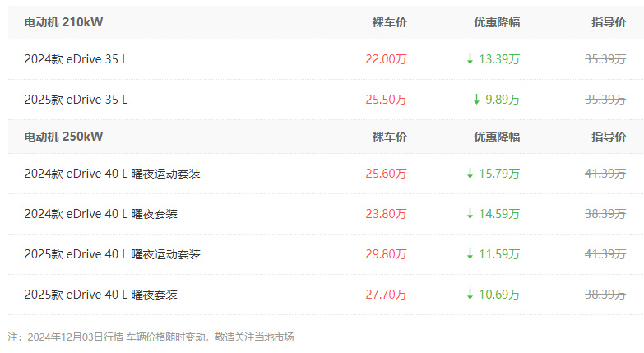This screenshot has height=353, width=644.
Task: Click the 25.50万 bare car price
Action: pyautogui.click(x=386, y=100)
